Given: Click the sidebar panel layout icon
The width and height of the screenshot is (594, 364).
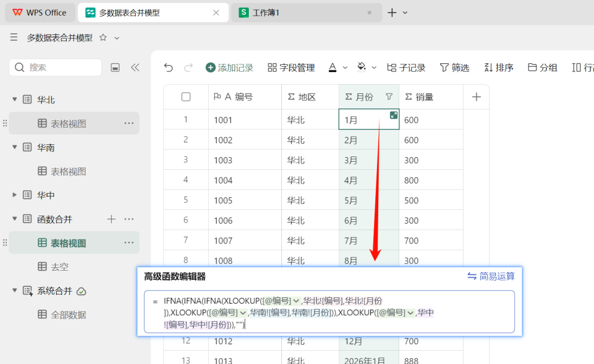Looking at the screenshot, I should [x=115, y=67].
